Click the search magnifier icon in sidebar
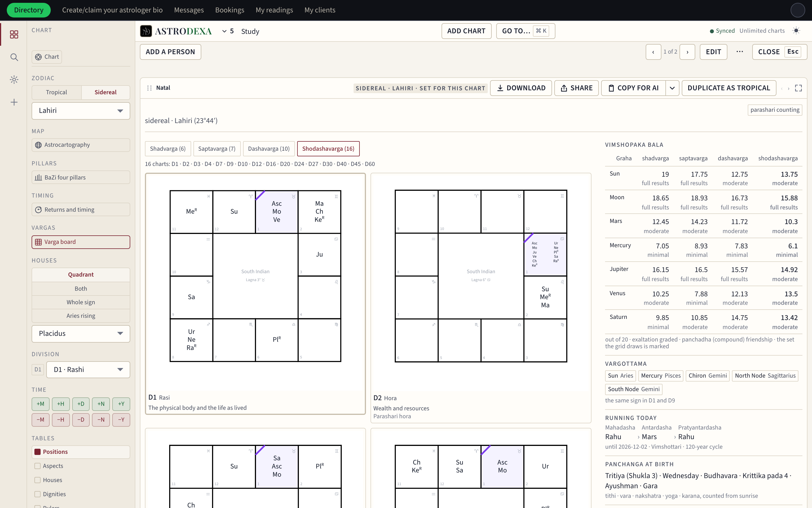The width and height of the screenshot is (812, 508). coord(14,57)
